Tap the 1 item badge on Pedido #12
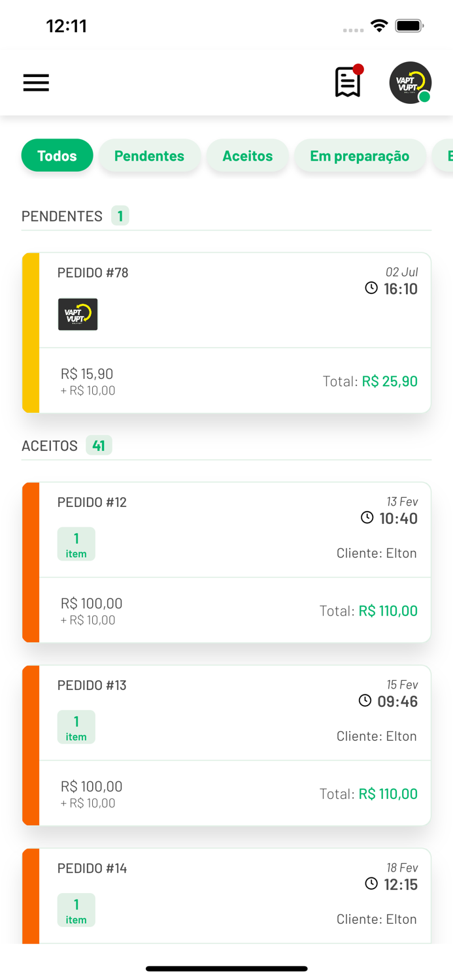 (x=76, y=544)
